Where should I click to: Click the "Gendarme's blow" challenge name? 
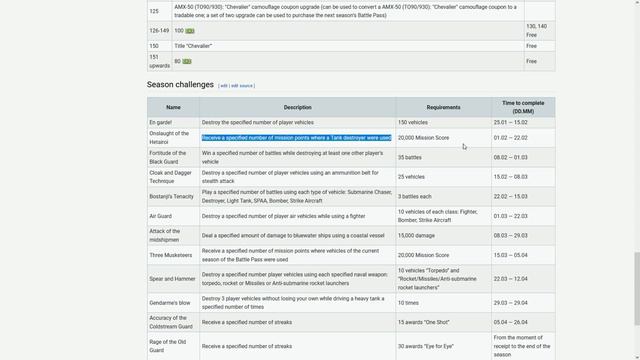pyautogui.click(x=170, y=303)
